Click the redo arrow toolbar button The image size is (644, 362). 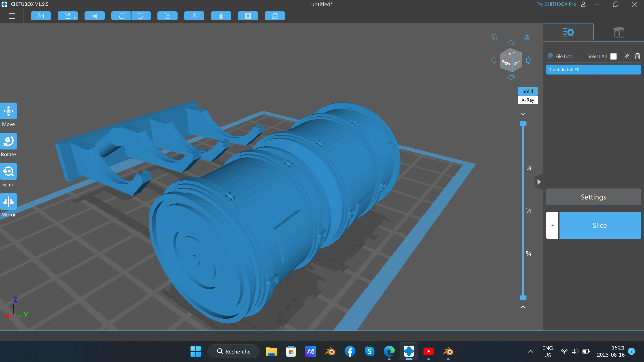[141, 16]
